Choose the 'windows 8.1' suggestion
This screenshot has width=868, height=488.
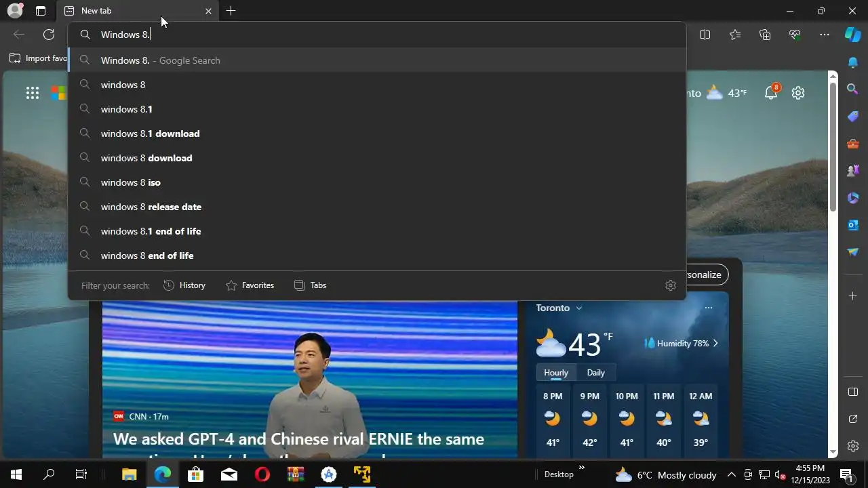(377, 109)
